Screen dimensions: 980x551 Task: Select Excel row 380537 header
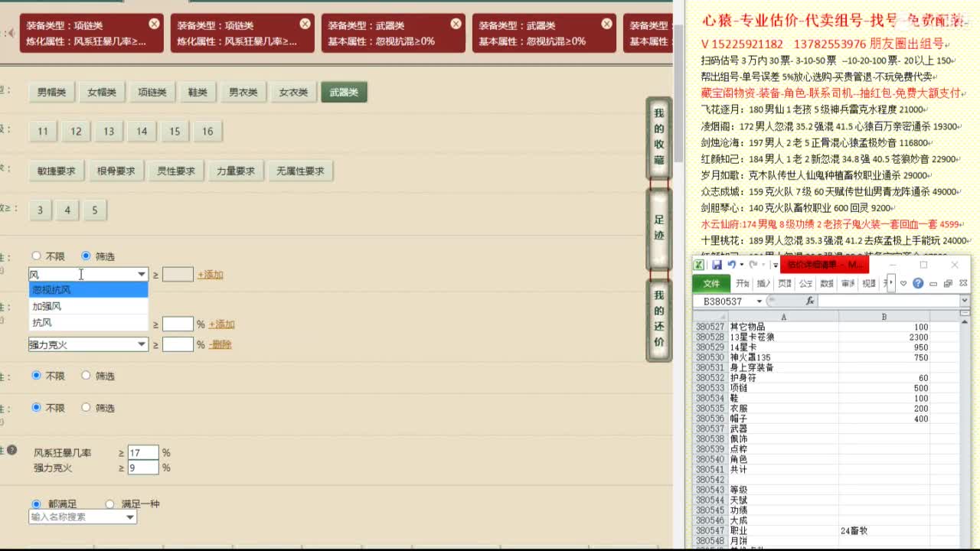[x=710, y=429]
